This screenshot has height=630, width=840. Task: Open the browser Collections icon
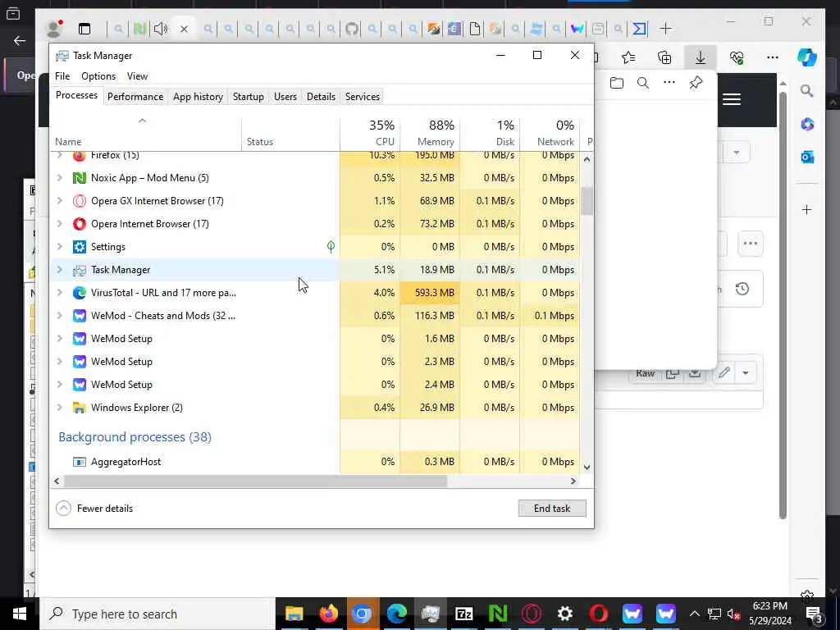[664, 57]
